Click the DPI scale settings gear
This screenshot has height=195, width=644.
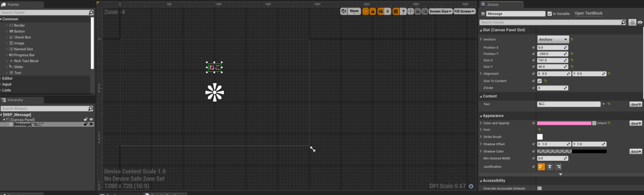click(471, 186)
